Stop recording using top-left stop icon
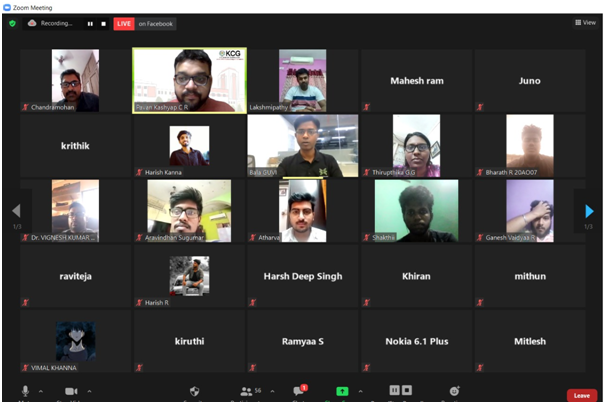Image resolution: width=606 pixels, height=404 pixels. click(103, 24)
